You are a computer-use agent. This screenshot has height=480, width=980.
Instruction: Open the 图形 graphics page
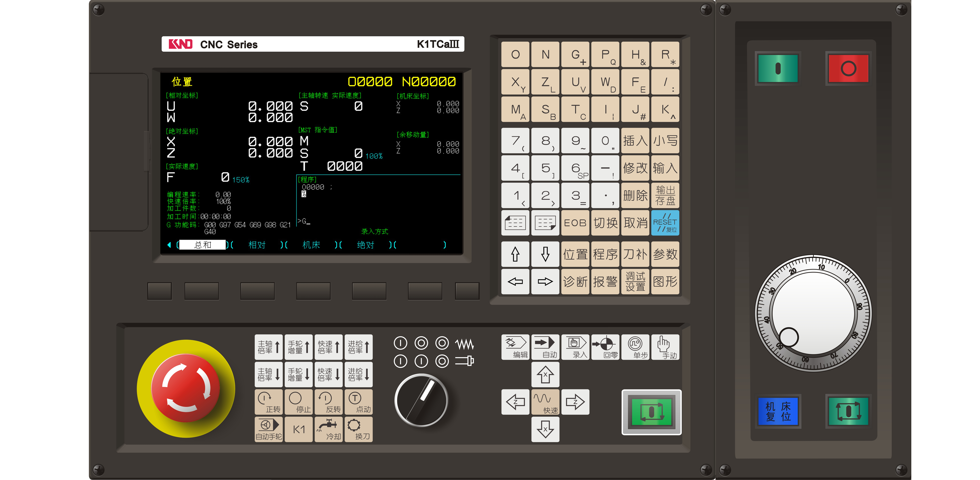pyautogui.click(x=665, y=281)
